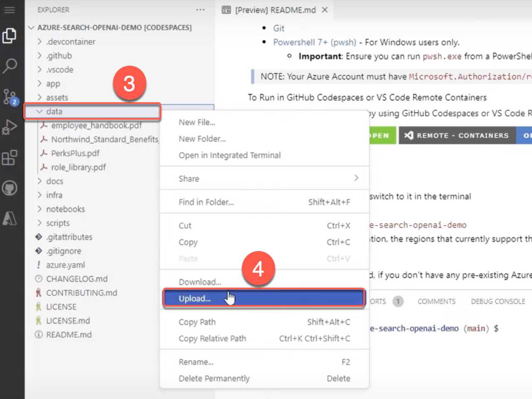Image resolution: width=532 pixels, height=399 pixels.
Task: Open the Extensions view icon
Action: pos(10,158)
